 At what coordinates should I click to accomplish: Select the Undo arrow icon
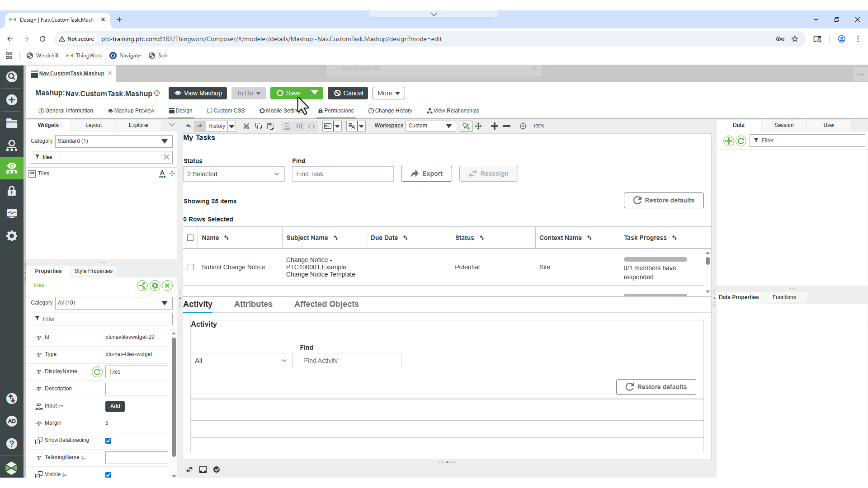(x=189, y=126)
